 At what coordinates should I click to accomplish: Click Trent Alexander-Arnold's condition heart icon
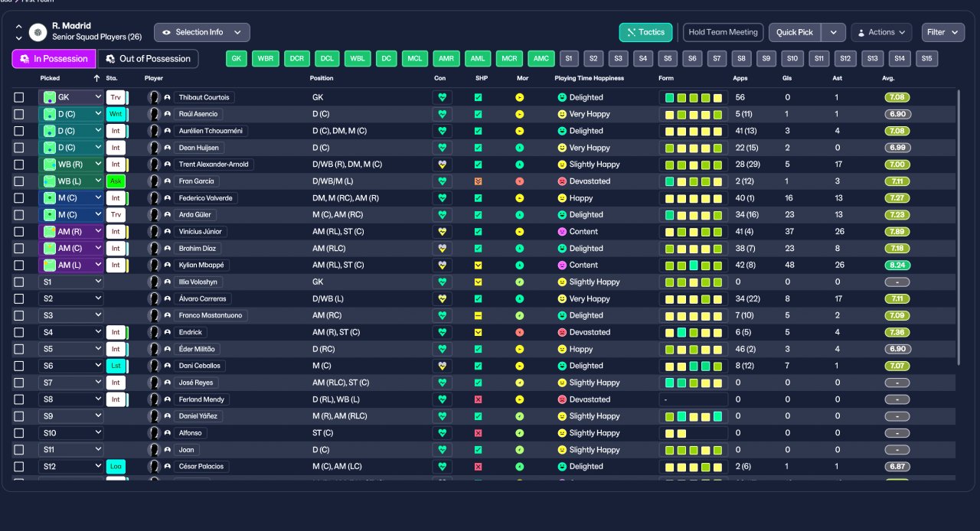(x=442, y=165)
